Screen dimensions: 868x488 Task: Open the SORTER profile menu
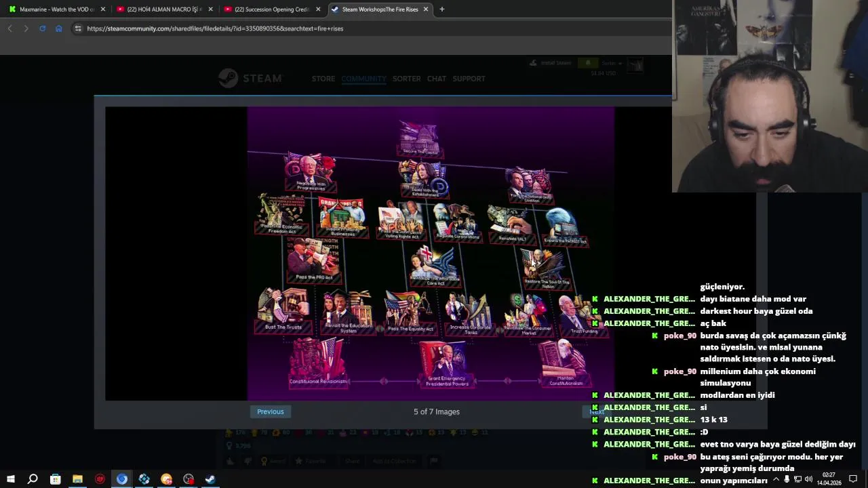(407, 79)
